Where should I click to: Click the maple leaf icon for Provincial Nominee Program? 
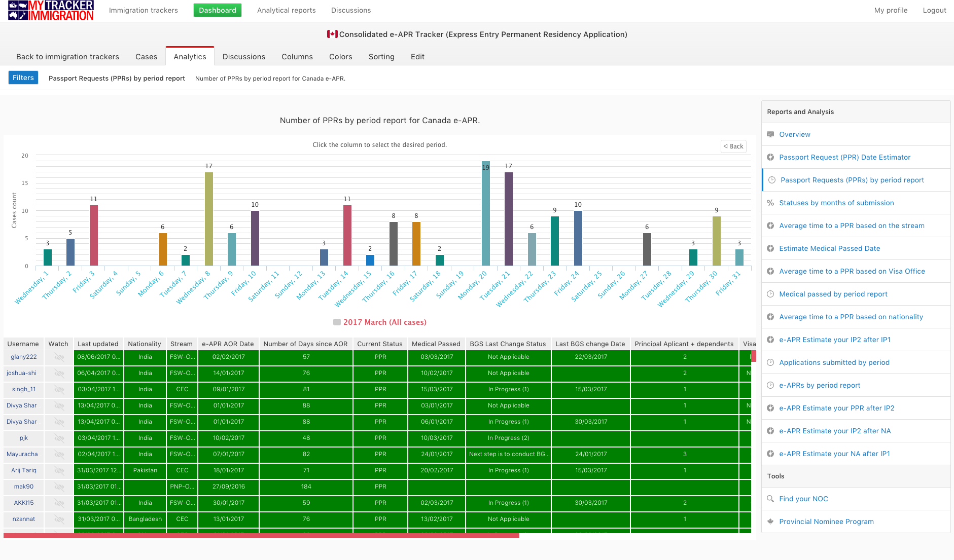[x=770, y=521]
